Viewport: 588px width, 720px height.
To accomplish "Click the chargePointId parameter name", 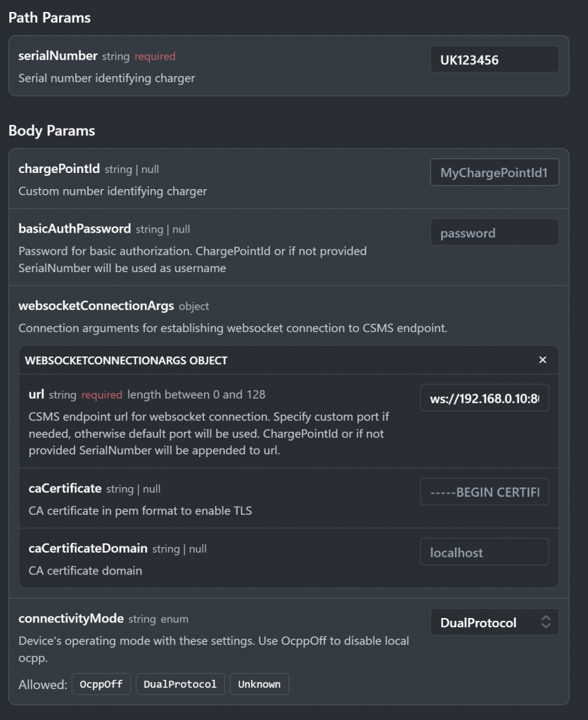I will [59, 169].
